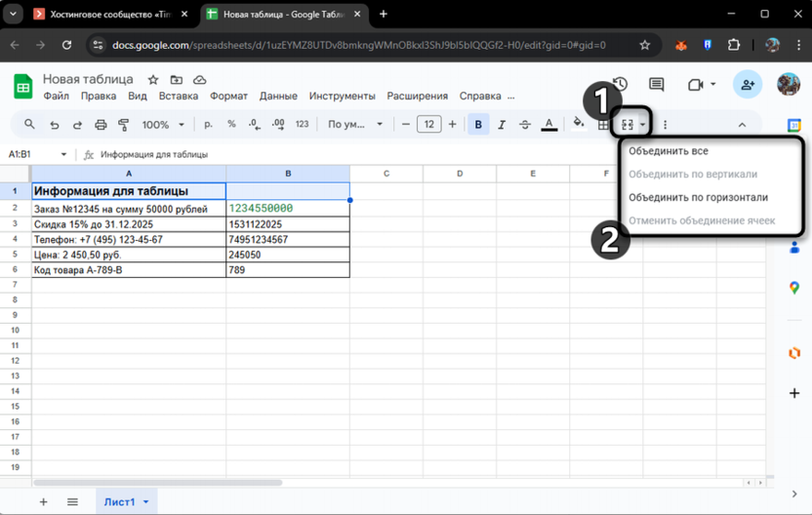Click the undo arrow in toolbar

(54, 125)
